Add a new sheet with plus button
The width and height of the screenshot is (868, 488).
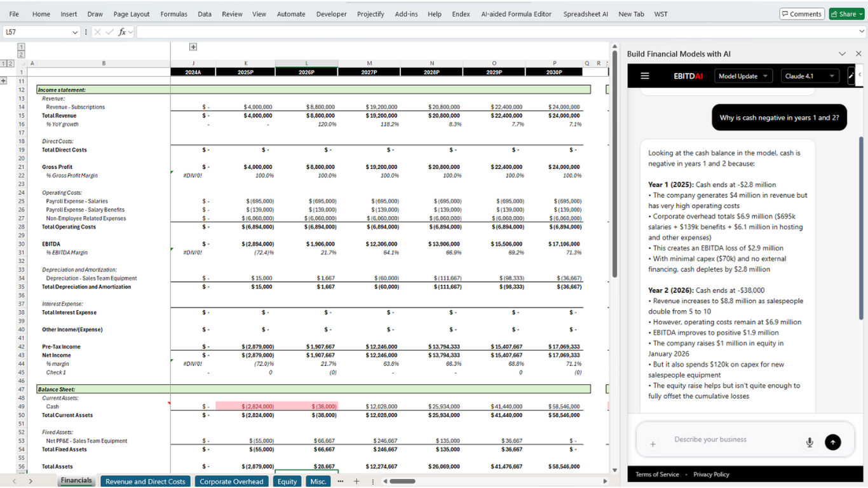[356, 482]
